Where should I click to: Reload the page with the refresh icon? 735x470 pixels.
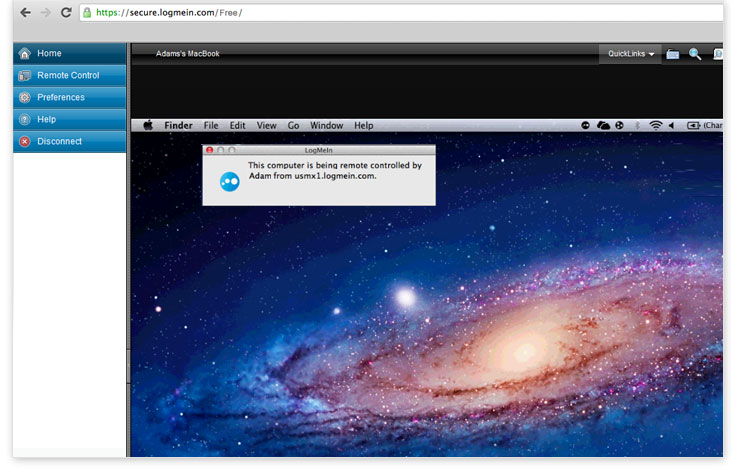click(x=66, y=13)
